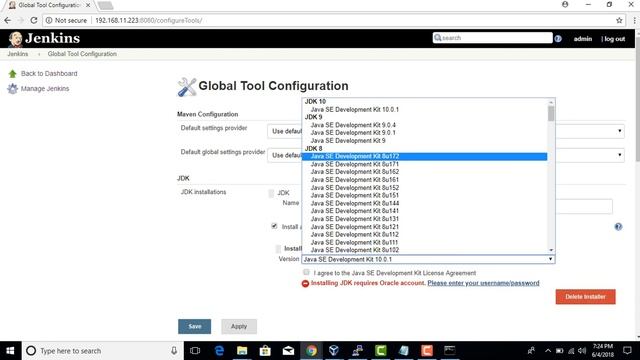
Task: Select Java SE Development Kit 8u102
Action: click(x=424, y=250)
